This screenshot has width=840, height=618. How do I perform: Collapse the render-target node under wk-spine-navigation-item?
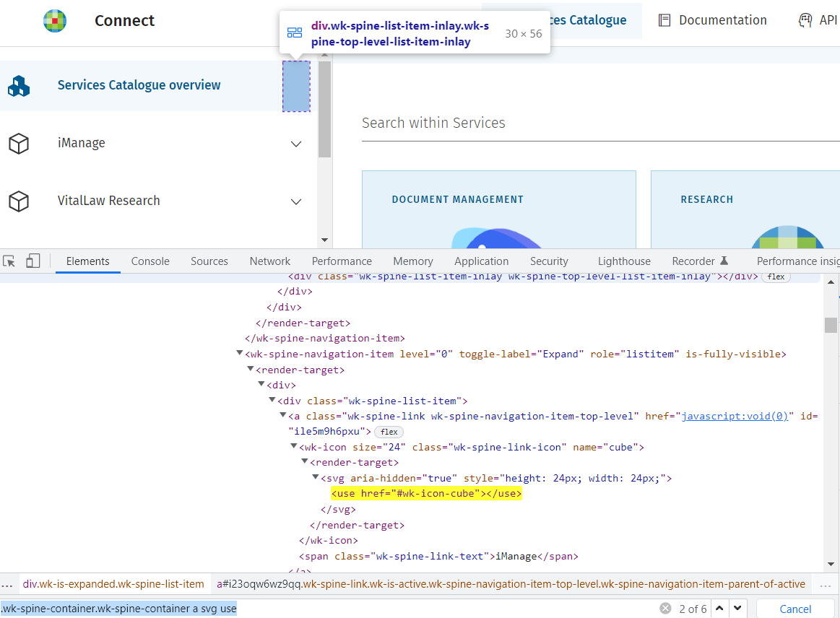click(x=250, y=369)
